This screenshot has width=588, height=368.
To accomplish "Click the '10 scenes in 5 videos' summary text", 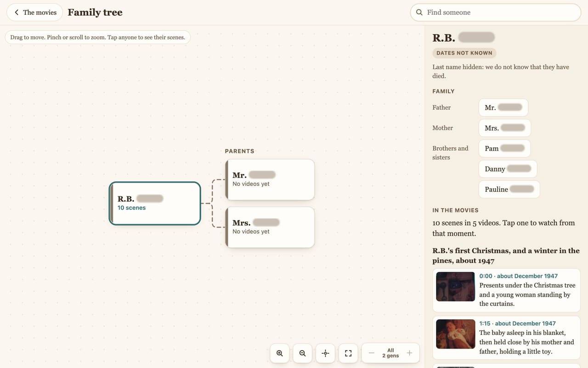I will coord(503,228).
